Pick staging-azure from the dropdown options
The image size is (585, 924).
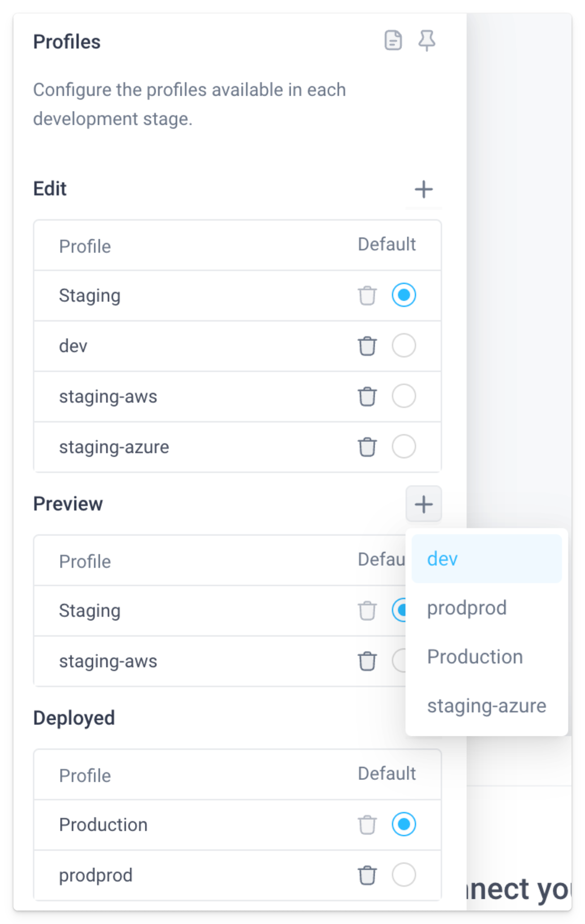point(486,706)
